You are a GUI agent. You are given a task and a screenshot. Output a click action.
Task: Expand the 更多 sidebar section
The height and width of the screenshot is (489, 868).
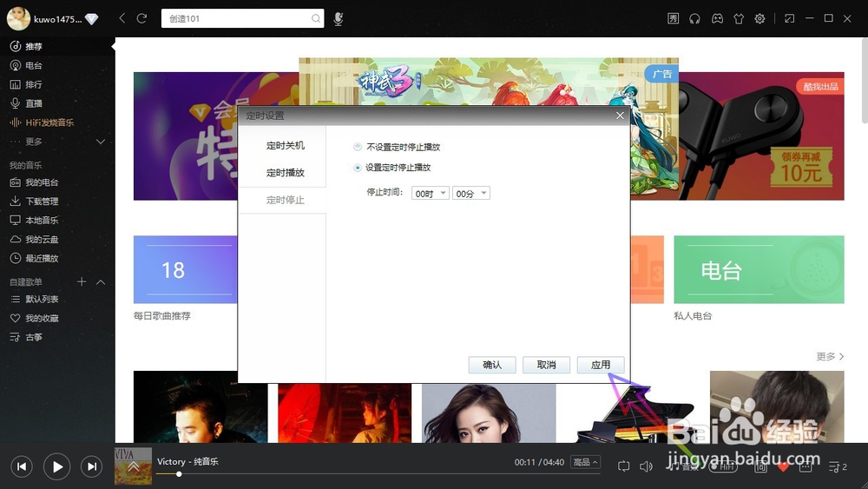click(x=101, y=142)
